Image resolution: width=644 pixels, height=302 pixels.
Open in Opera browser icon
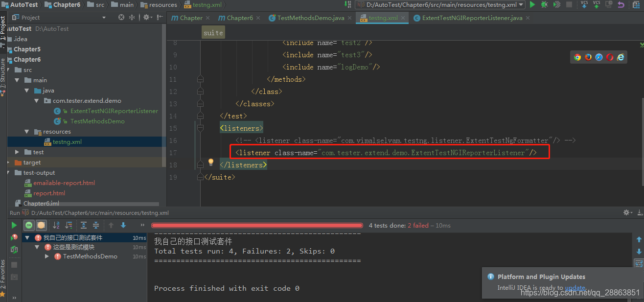[x=610, y=57]
